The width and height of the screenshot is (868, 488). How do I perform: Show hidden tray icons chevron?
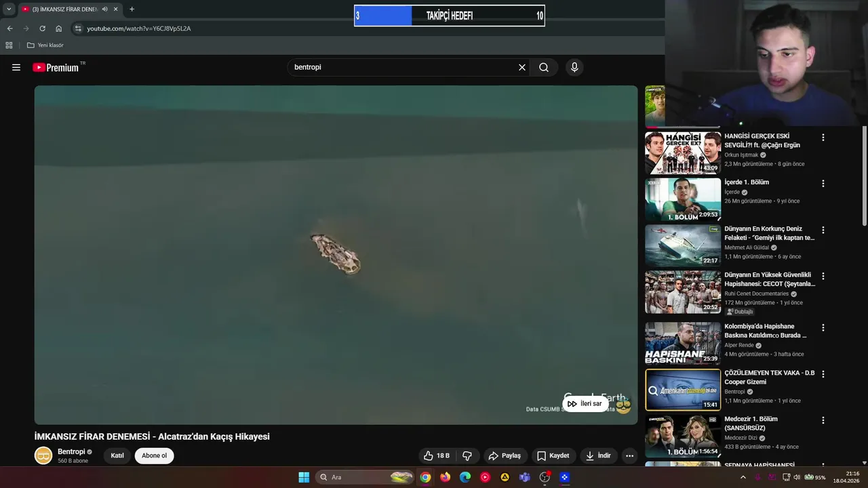point(743,477)
